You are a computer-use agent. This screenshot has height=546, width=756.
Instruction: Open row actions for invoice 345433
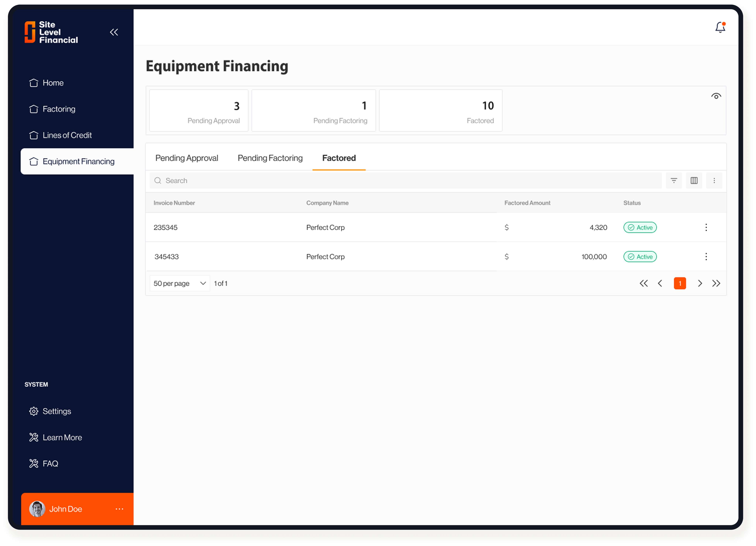point(706,256)
